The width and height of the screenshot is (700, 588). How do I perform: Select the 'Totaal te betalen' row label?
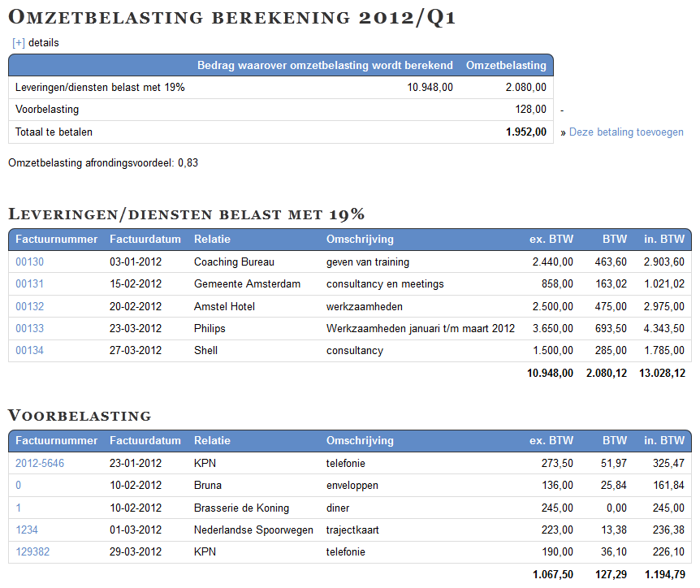(x=54, y=132)
